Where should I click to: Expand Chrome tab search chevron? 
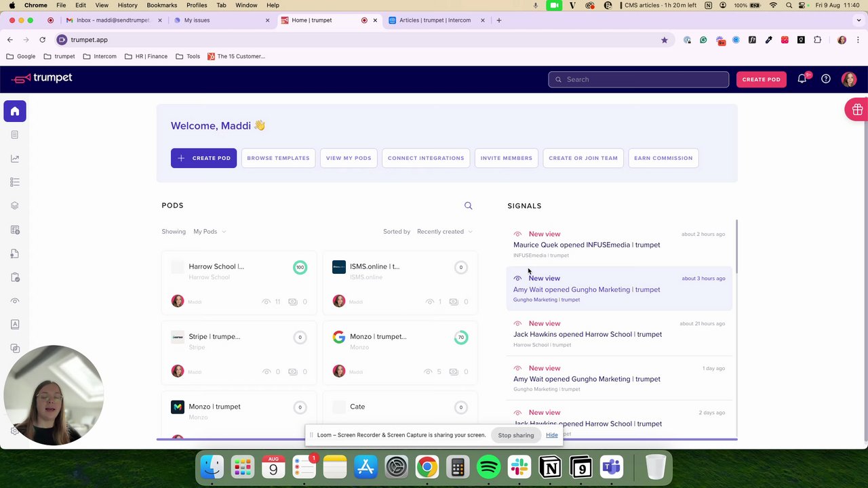(858, 20)
